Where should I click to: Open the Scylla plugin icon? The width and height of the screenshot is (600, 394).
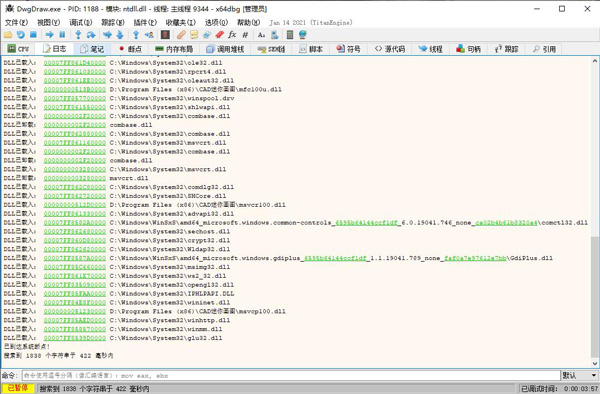coord(165,35)
